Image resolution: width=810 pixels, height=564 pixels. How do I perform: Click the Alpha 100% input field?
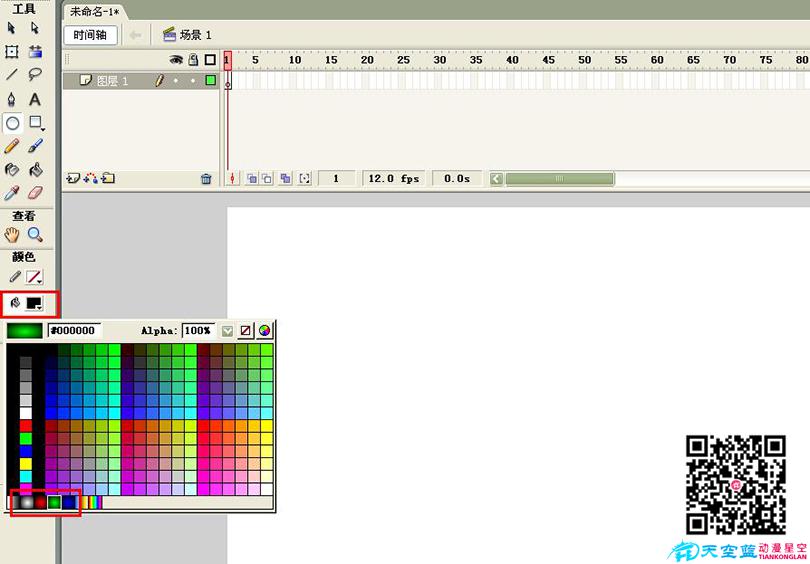coord(198,331)
